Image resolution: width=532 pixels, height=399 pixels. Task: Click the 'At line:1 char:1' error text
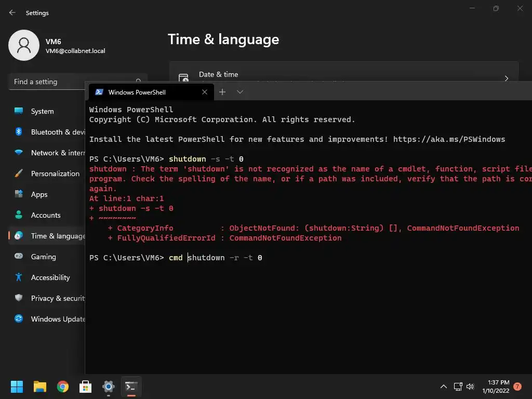coord(127,198)
